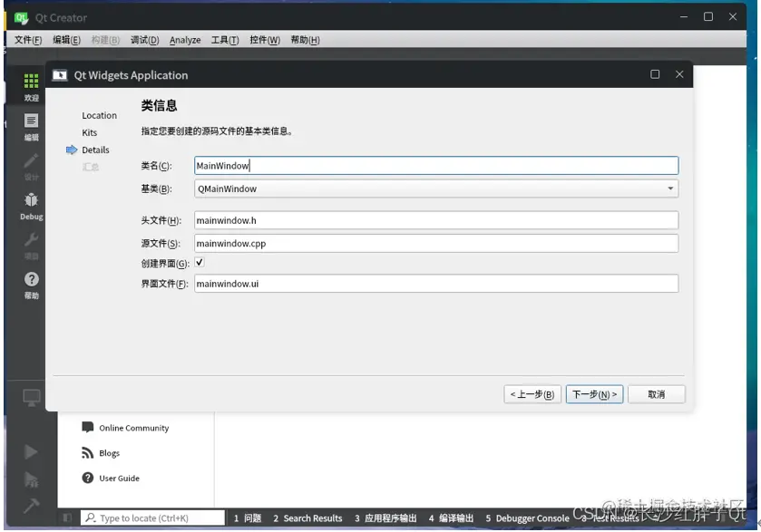Expand the 下一步 button's dropdown arrow

[613, 394]
